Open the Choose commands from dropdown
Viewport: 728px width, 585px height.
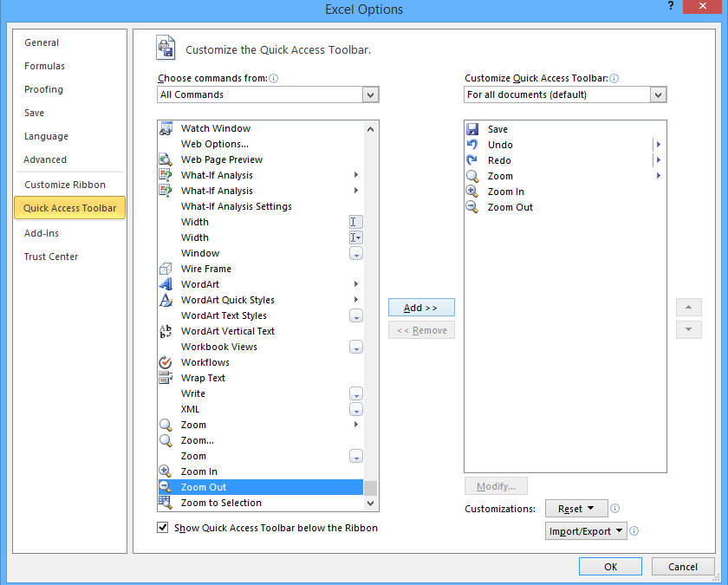pos(371,94)
